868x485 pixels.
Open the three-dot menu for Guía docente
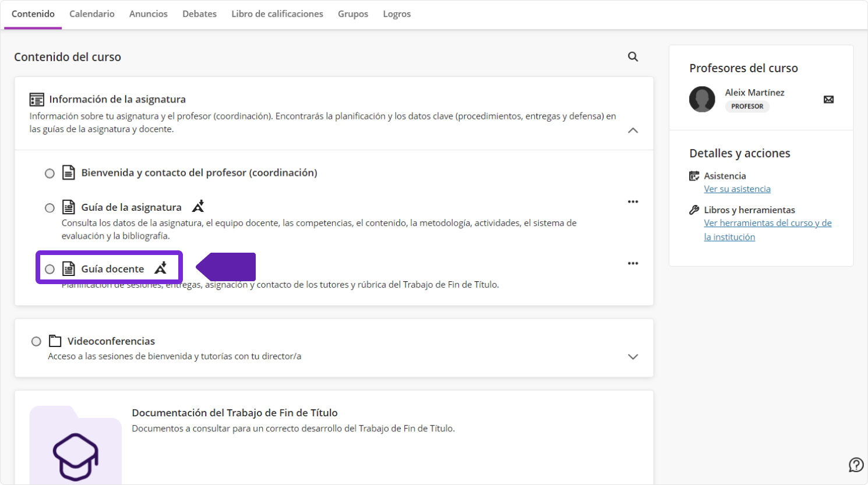[633, 264]
